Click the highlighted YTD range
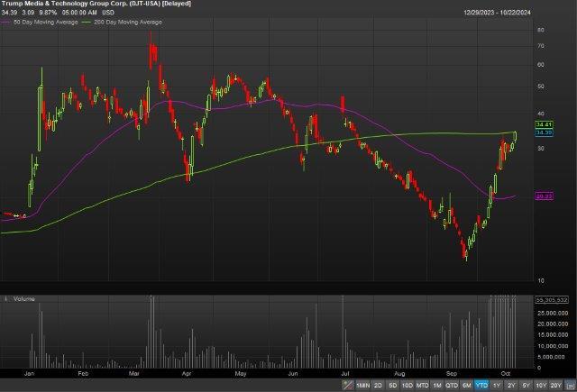 [x=481, y=385]
